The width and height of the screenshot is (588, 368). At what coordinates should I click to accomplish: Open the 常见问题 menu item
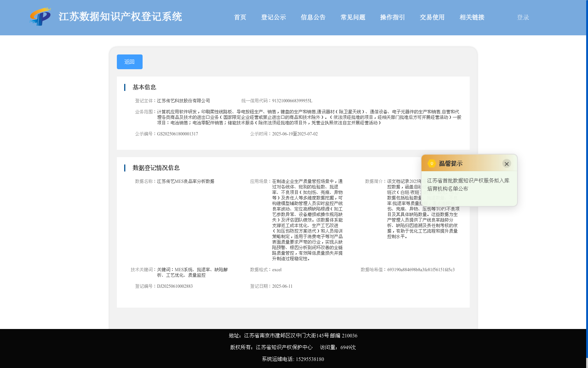pos(353,17)
